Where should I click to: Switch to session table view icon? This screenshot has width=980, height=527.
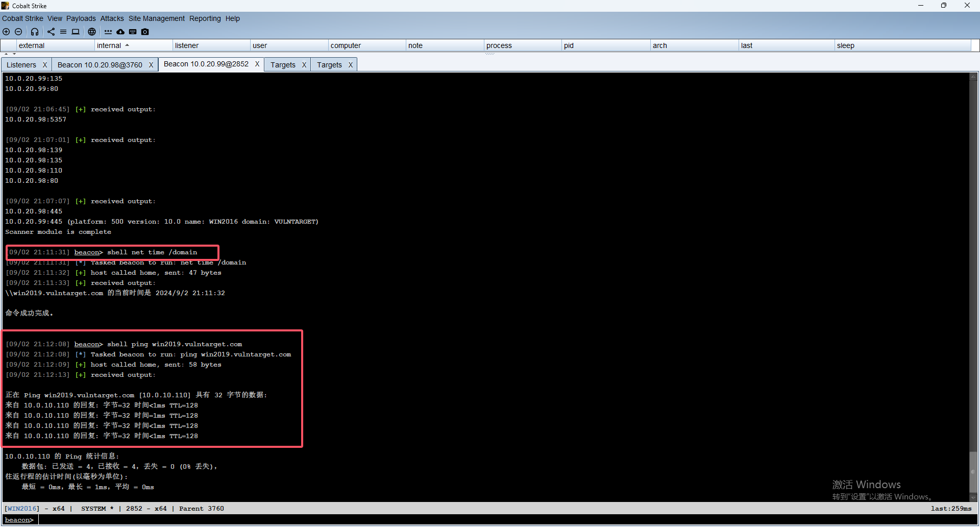coord(63,32)
